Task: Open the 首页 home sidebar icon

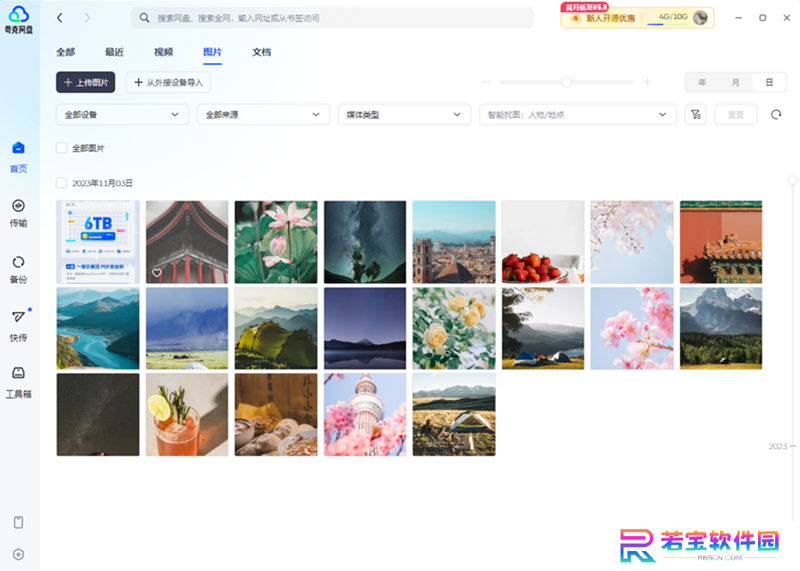Action: point(18,157)
